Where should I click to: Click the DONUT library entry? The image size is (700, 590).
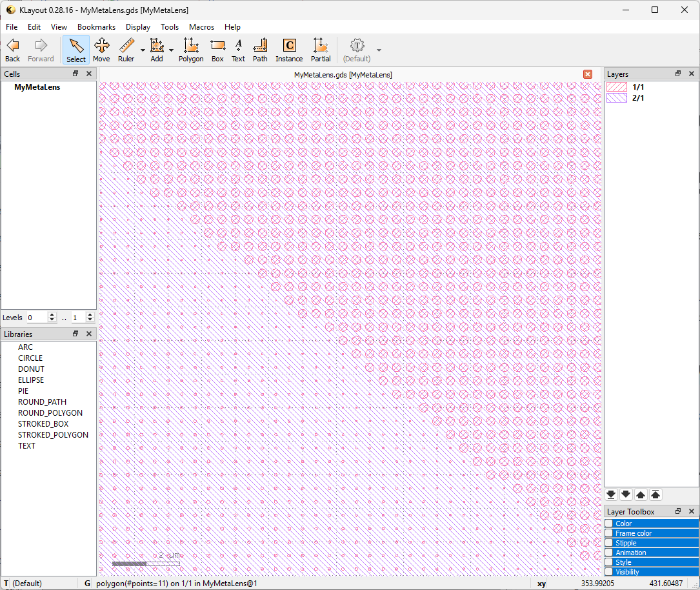31,369
